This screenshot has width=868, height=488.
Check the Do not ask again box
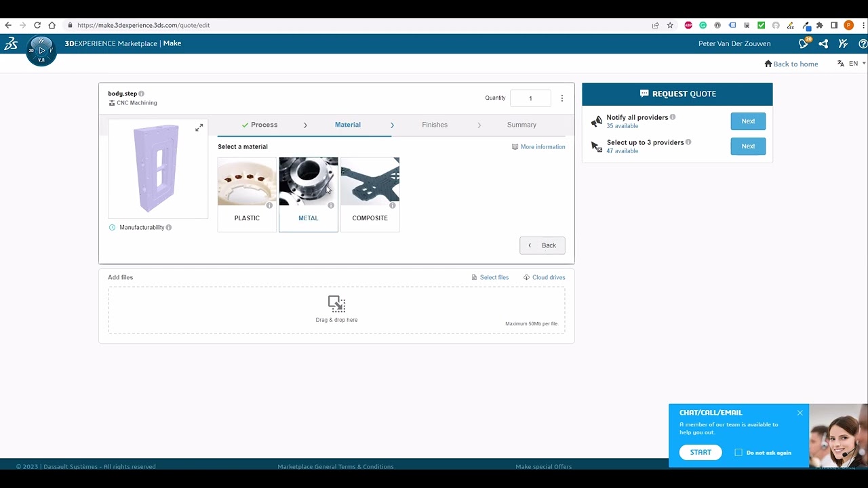pyautogui.click(x=738, y=453)
